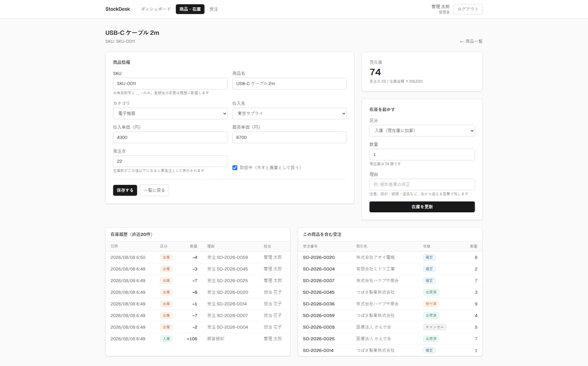This screenshot has height=366, width=588.
Task: Click the 仕入単価 input field
Action: pos(170,137)
